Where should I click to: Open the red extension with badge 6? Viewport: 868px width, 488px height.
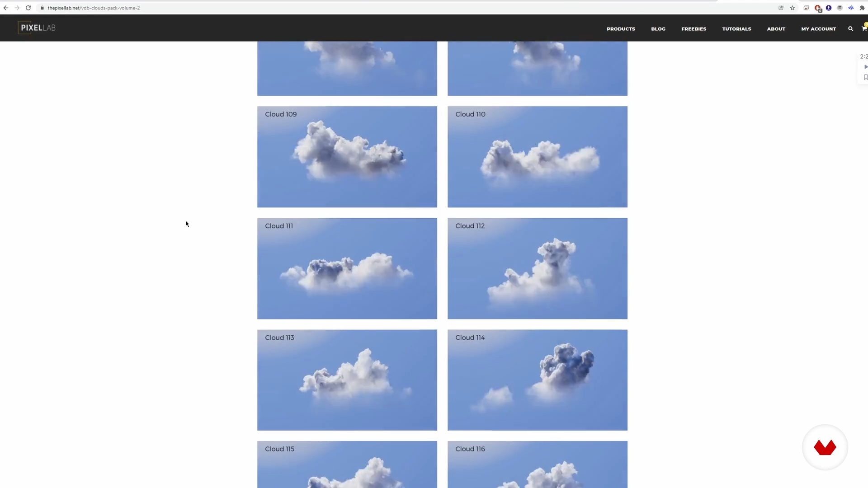(818, 8)
